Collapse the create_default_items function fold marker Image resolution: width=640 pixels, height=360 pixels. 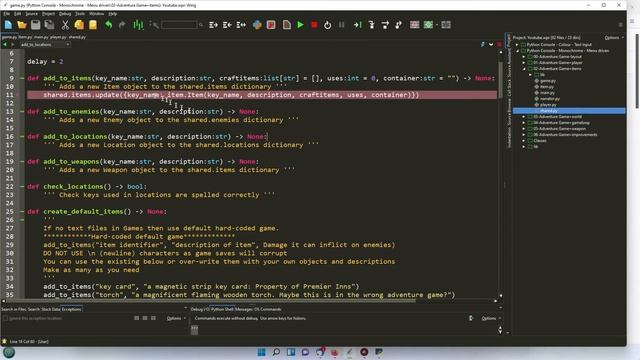click(x=22, y=211)
